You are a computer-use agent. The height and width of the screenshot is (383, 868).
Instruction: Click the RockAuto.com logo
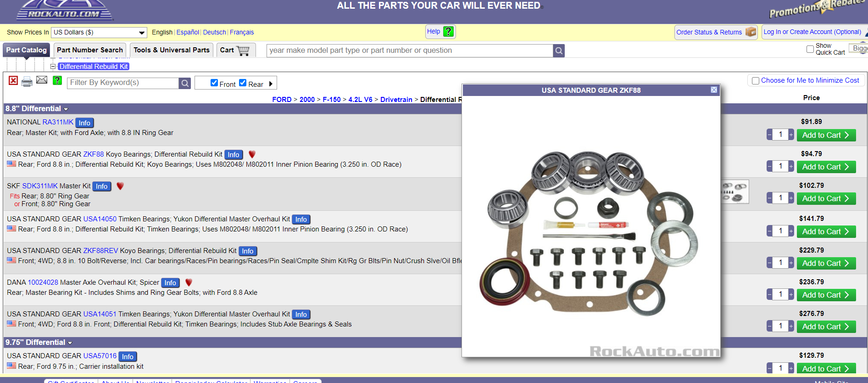[x=64, y=10]
